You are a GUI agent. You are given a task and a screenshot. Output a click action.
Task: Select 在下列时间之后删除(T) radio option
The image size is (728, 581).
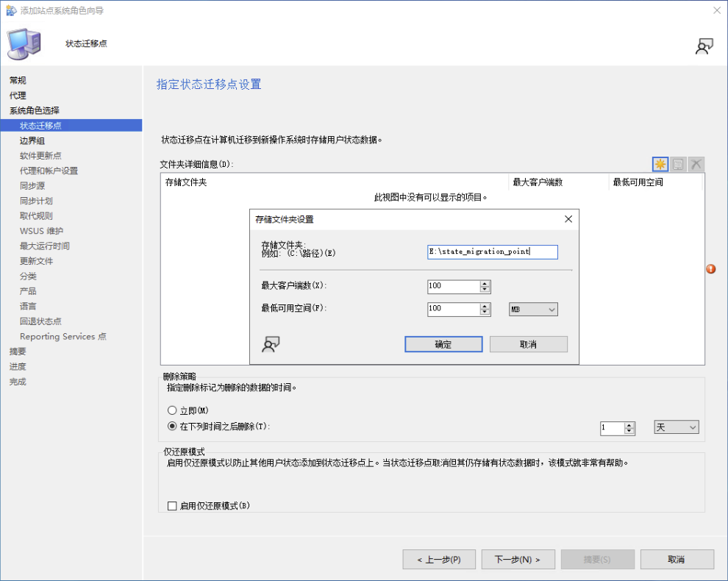point(172,427)
